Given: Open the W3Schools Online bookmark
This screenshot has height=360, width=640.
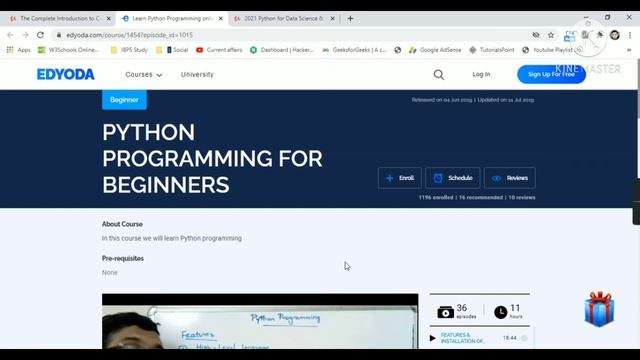Looking at the screenshot, I should pos(68,50).
